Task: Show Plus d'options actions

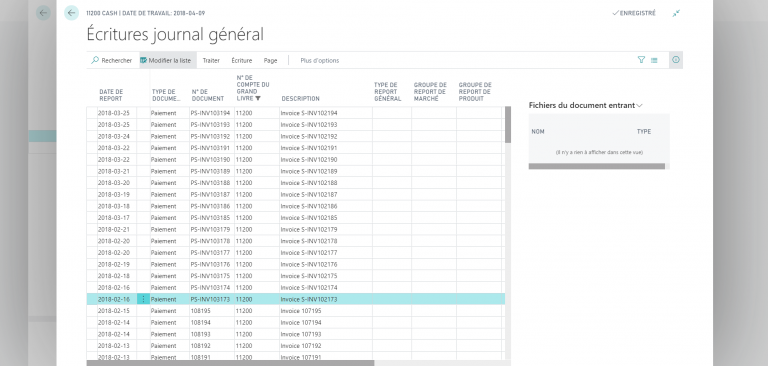Action: (320, 60)
